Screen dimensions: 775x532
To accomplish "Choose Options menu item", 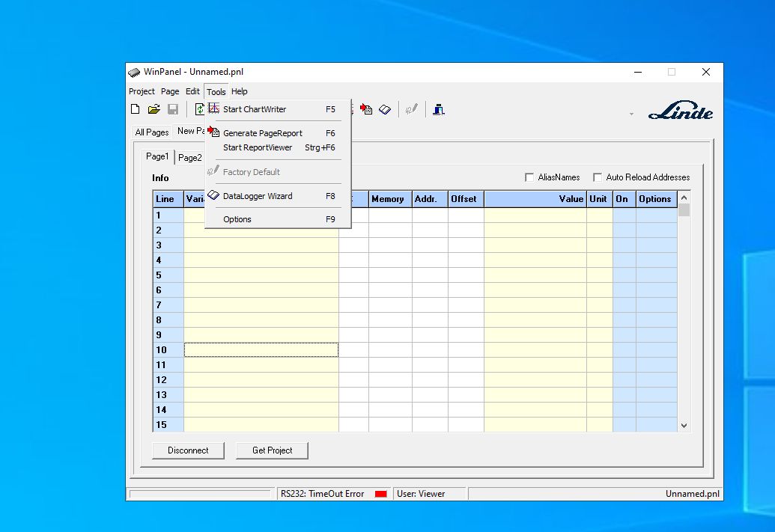I will 279,219.
